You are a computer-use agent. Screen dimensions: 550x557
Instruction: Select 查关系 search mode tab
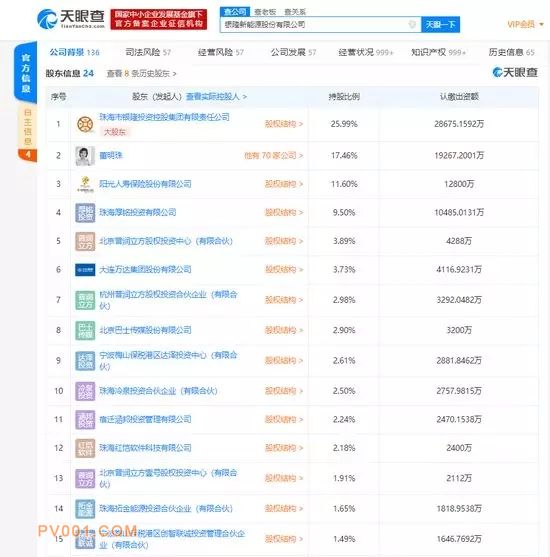(295, 12)
